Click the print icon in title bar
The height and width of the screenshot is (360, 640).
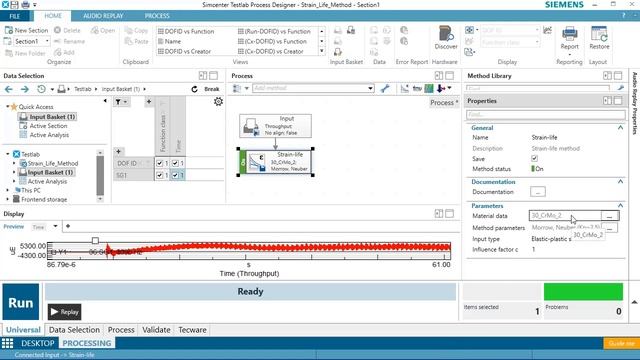[x=25, y=5]
